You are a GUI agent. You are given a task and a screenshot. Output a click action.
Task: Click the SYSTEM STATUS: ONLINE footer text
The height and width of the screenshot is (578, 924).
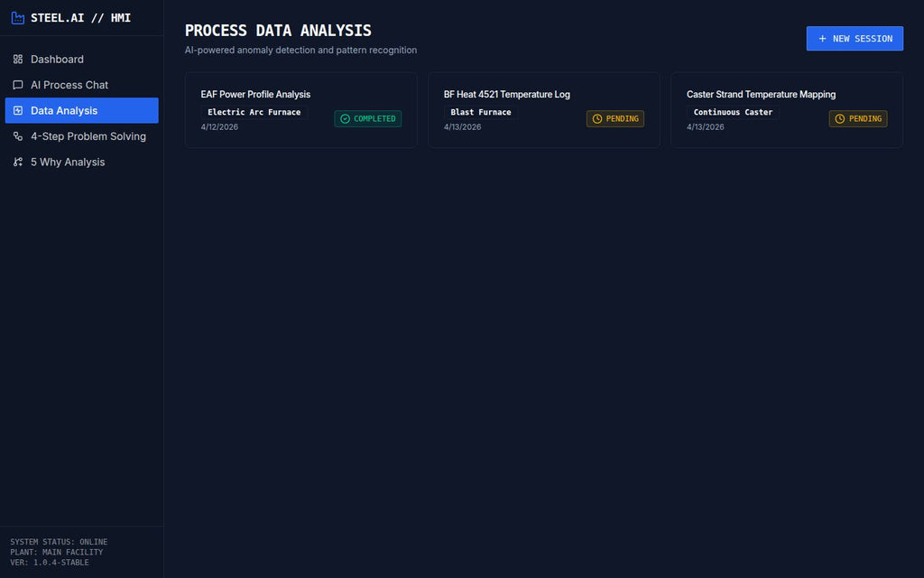pos(59,542)
